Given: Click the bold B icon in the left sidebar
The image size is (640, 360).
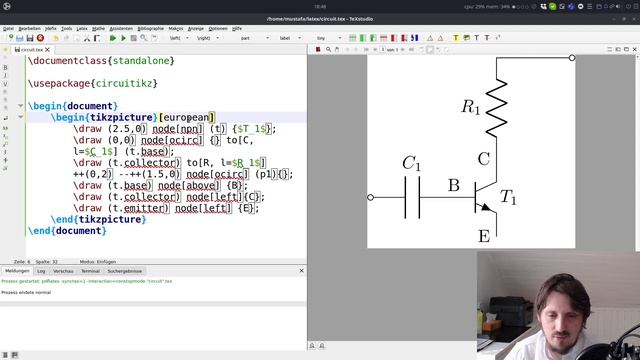Looking at the screenshot, I should tap(5, 67).
